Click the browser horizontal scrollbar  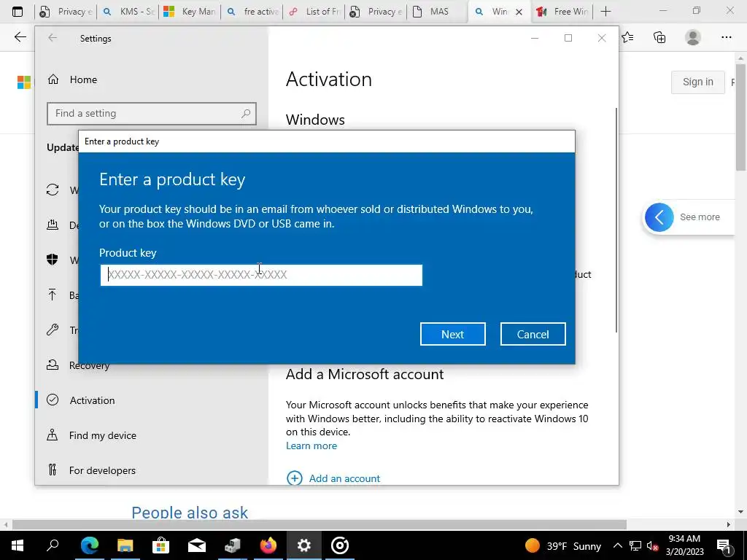(320, 524)
